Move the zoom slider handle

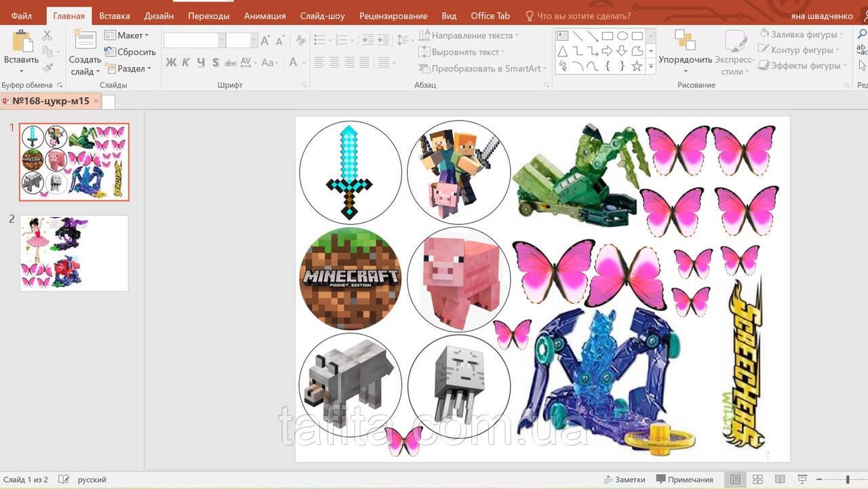(x=847, y=480)
